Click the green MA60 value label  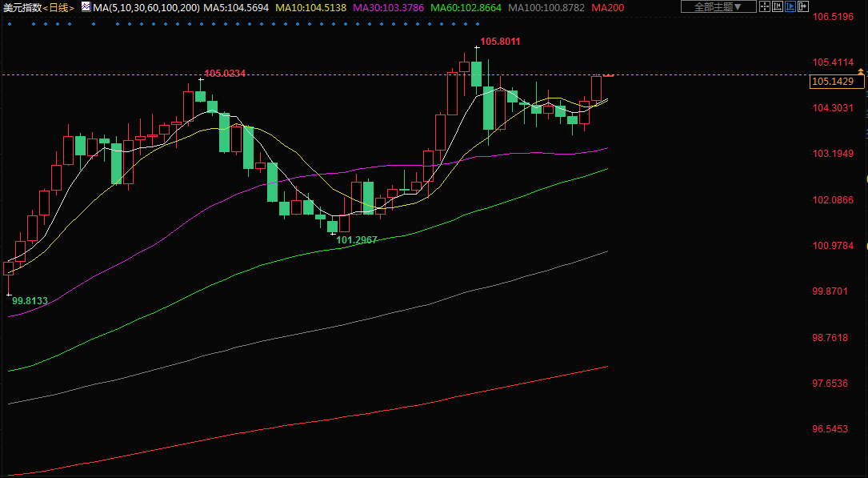[466, 7]
